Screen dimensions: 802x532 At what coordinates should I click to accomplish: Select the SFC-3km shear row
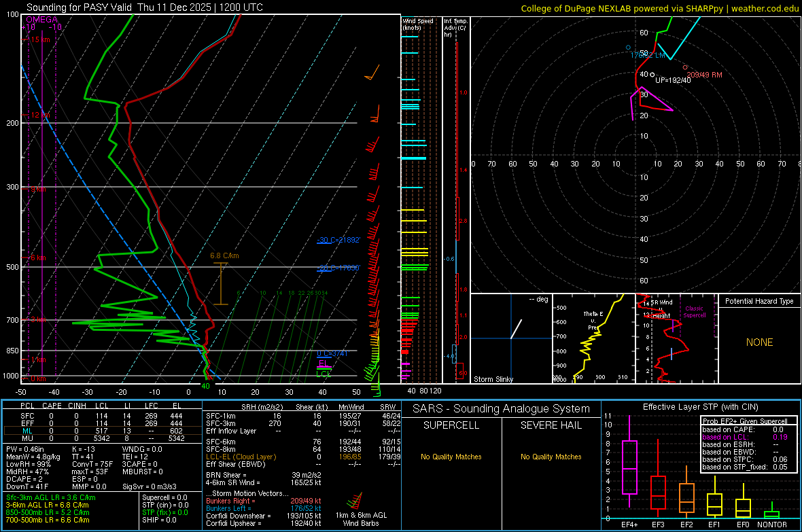tap(303, 423)
